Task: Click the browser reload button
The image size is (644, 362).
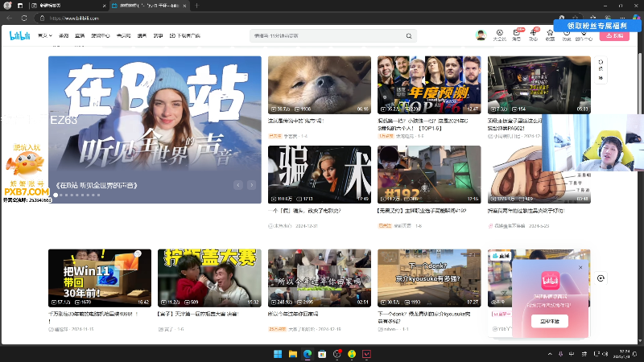Action: [24, 18]
